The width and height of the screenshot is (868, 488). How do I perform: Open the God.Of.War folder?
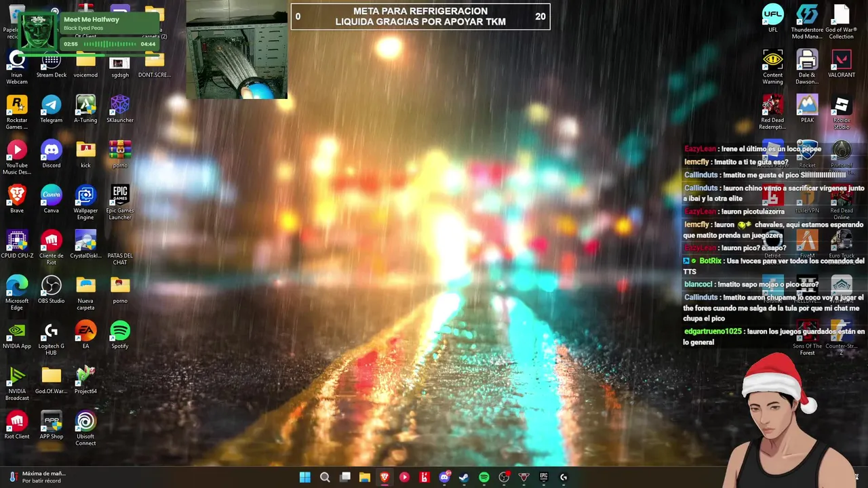pos(52,381)
